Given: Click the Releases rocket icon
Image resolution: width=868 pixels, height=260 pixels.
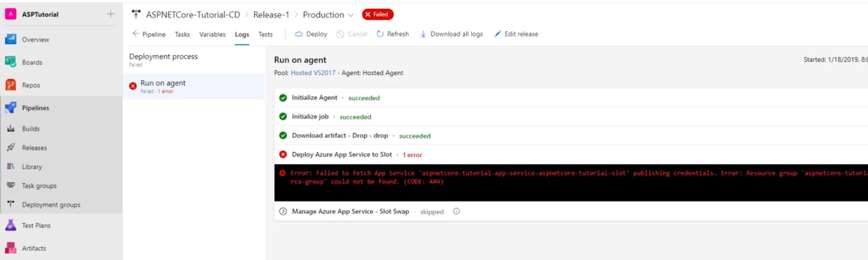Looking at the screenshot, I should coord(11,147).
